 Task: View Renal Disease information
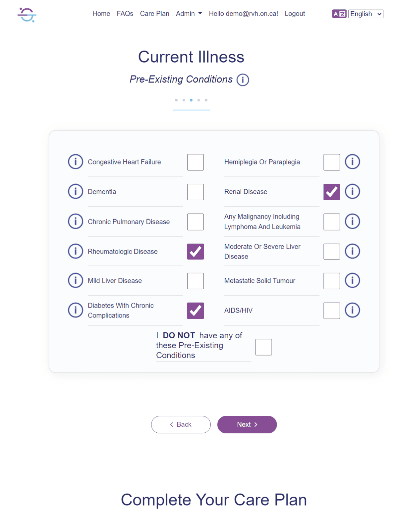[352, 191]
